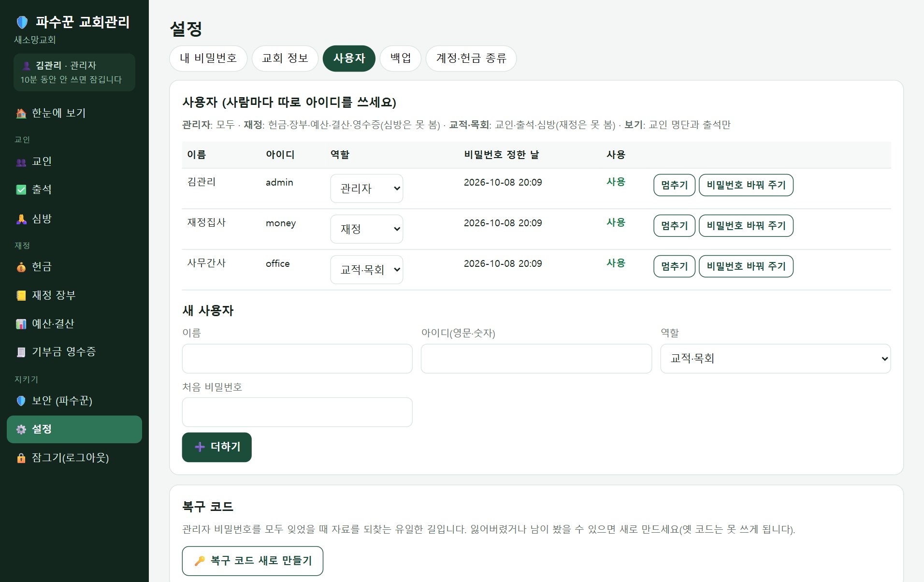The image size is (924, 582).
Task: Click the padlock icon for 잠그기(로그아웃)
Action: coord(21,458)
